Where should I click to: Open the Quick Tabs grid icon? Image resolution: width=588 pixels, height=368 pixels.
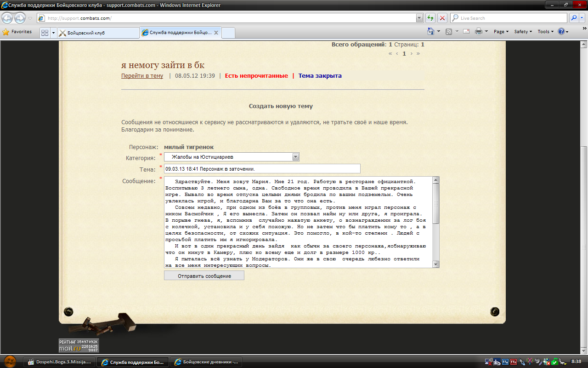pyautogui.click(x=45, y=33)
